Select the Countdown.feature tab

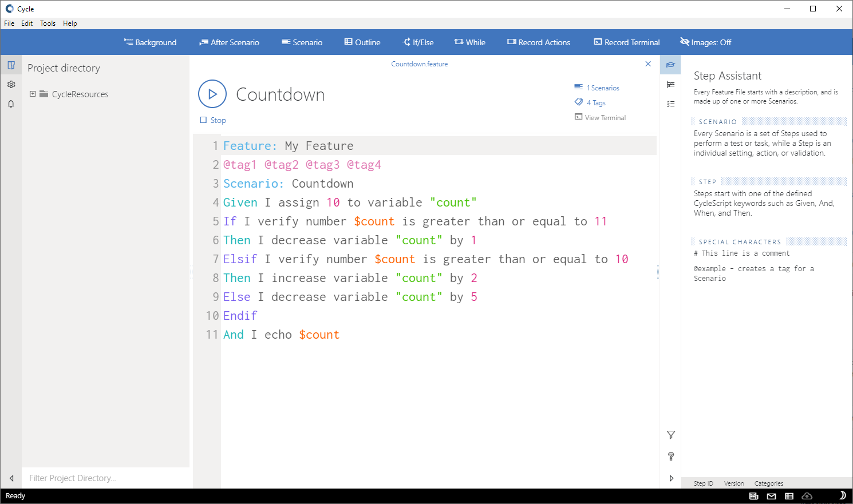419,64
